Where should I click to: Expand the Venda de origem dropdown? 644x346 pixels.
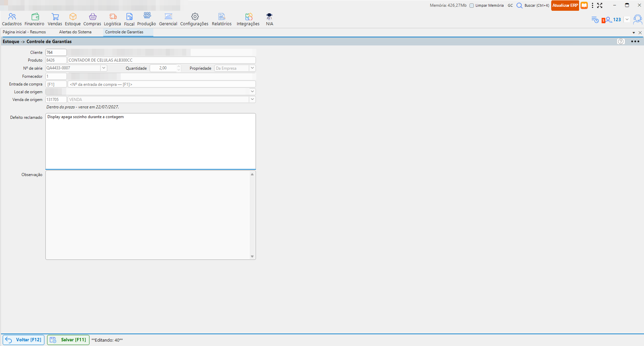pos(252,99)
